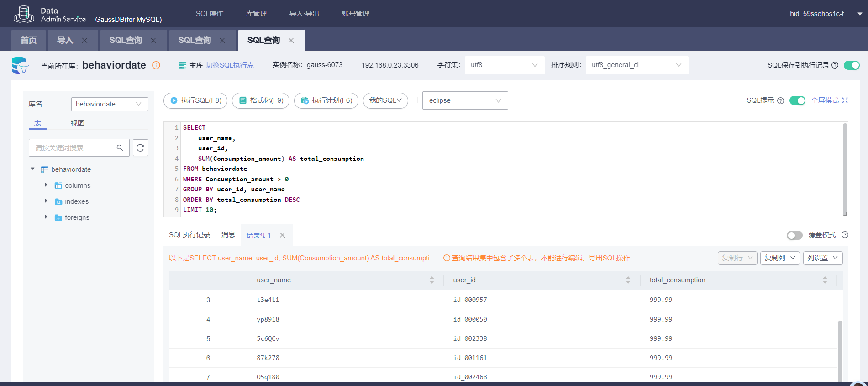Switch to the 导入 tab

(x=65, y=40)
